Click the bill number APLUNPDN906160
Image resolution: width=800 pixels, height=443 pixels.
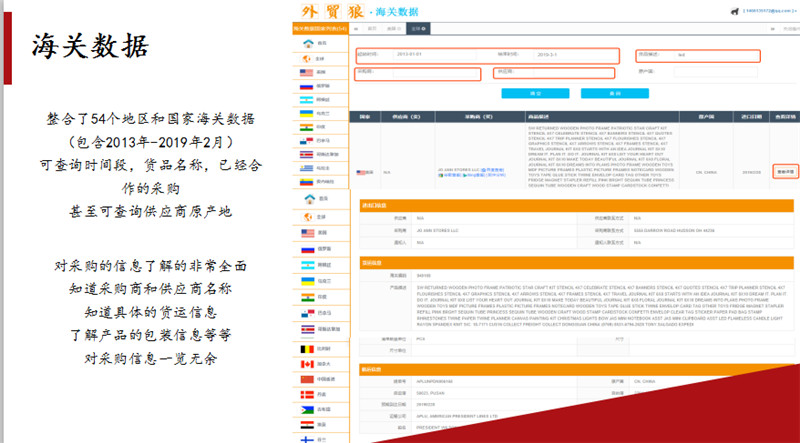pyautogui.click(x=434, y=381)
